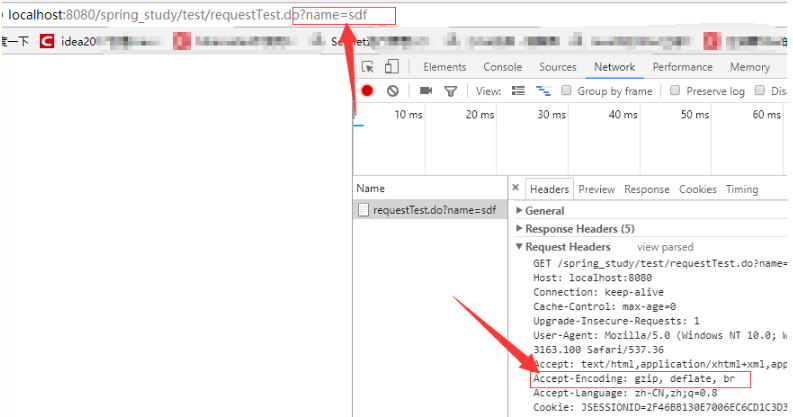Switch to the Console tab

coord(502,67)
